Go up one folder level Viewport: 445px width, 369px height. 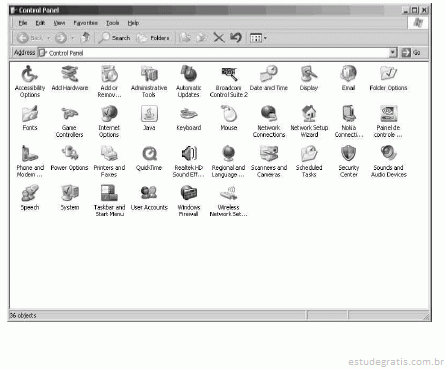(x=86, y=38)
